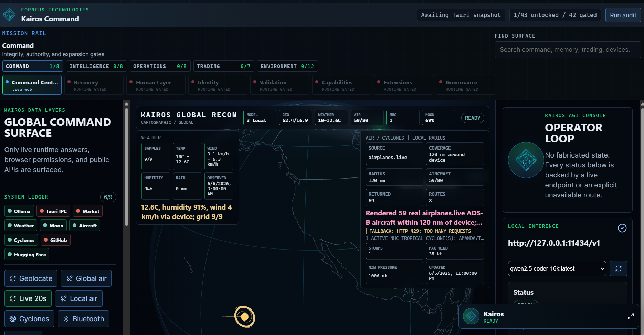Click the Moon ledger chip

53,226
